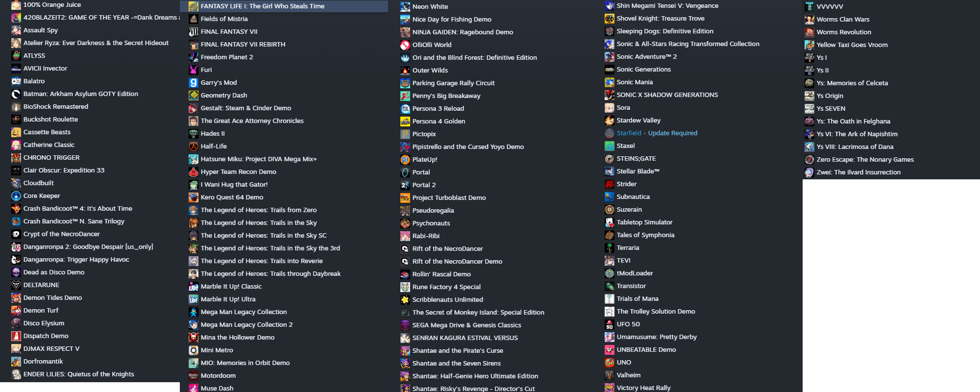Select Pipistrello and the Cursed Yoyo Demo
The image size is (980, 392).
pos(468,147)
